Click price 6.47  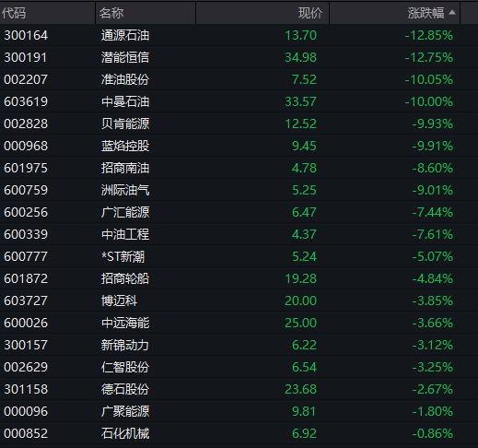(304, 212)
